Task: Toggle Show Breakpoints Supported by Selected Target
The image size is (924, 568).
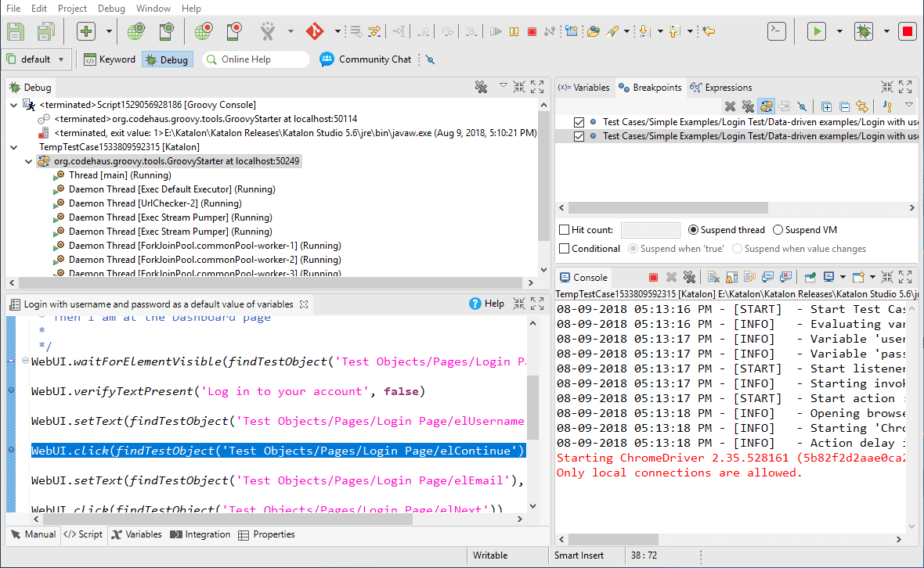Action: (766, 106)
